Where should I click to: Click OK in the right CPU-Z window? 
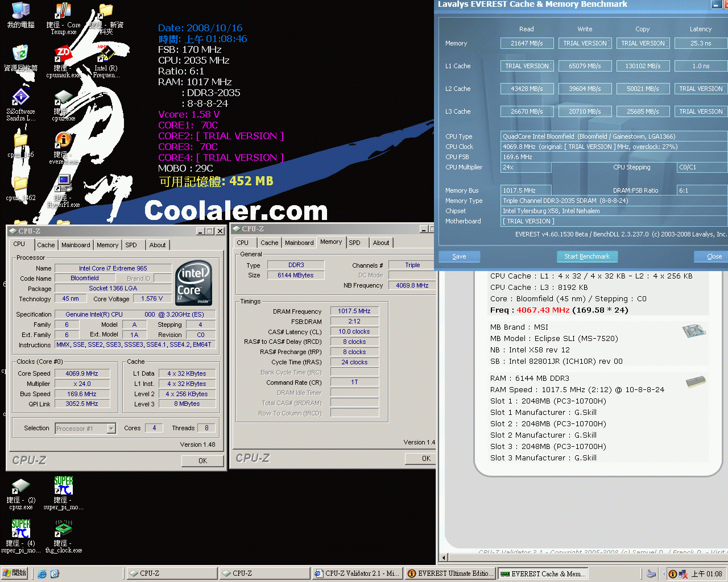[421, 459]
